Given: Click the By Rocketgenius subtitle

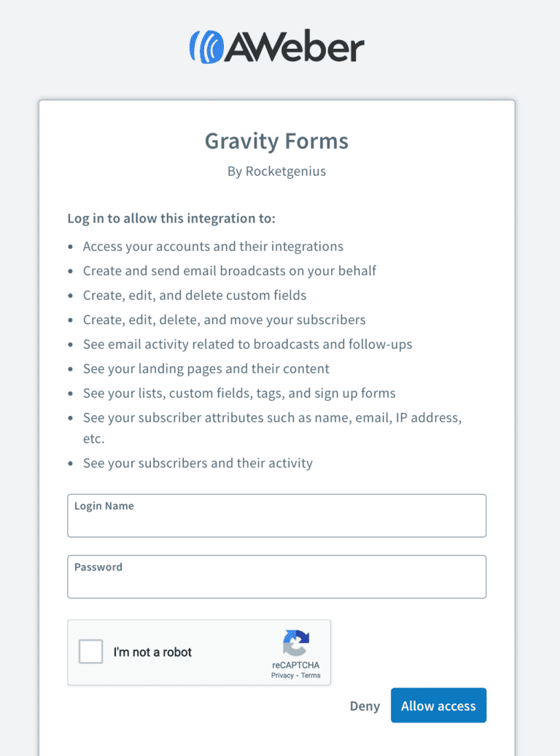Looking at the screenshot, I should tap(276, 171).
